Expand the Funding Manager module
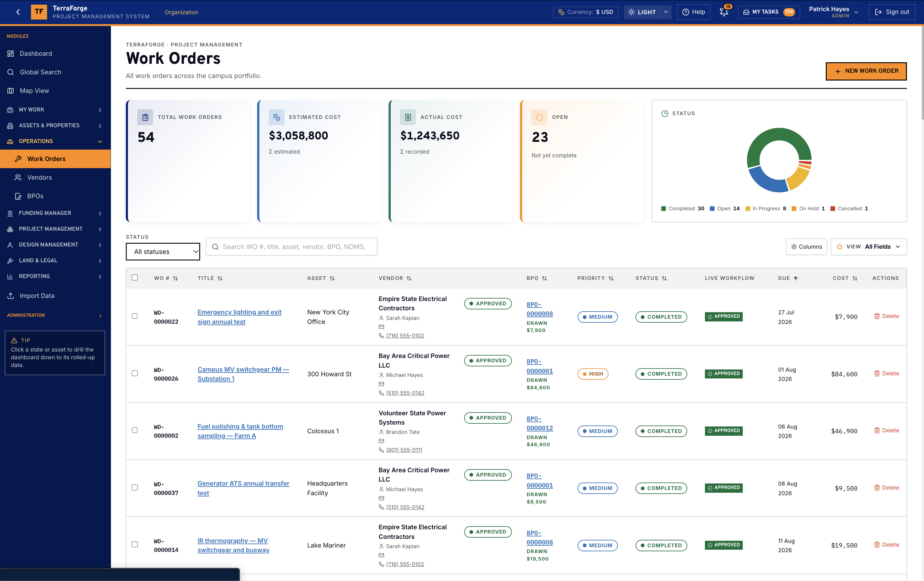 tap(55, 213)
